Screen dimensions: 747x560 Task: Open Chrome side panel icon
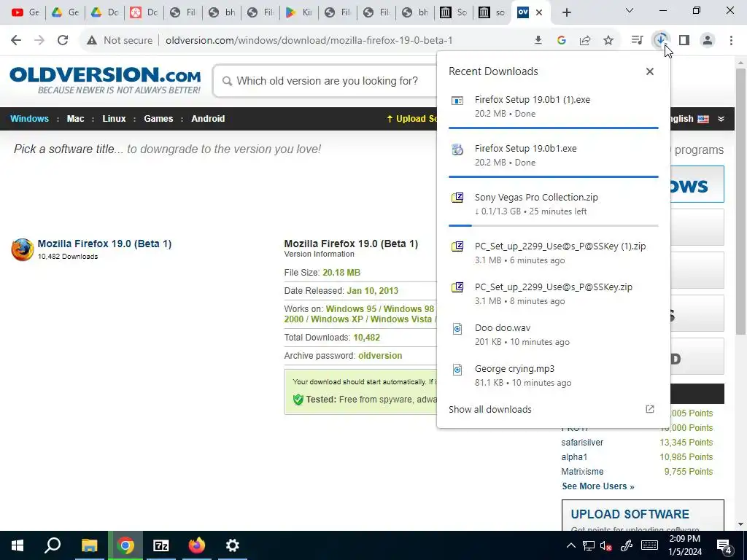point(684,41)
